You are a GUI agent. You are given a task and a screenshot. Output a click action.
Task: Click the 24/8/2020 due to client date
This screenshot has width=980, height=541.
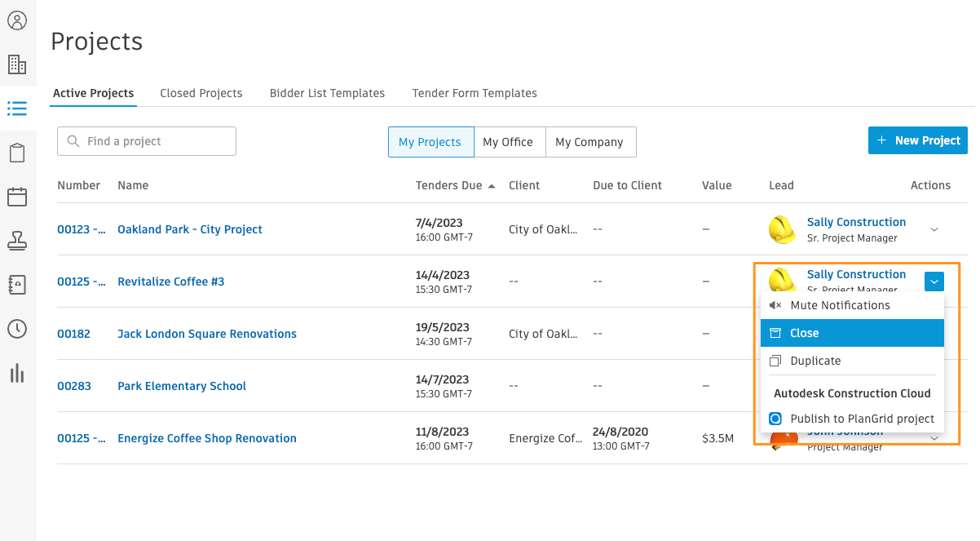(620, 432)
